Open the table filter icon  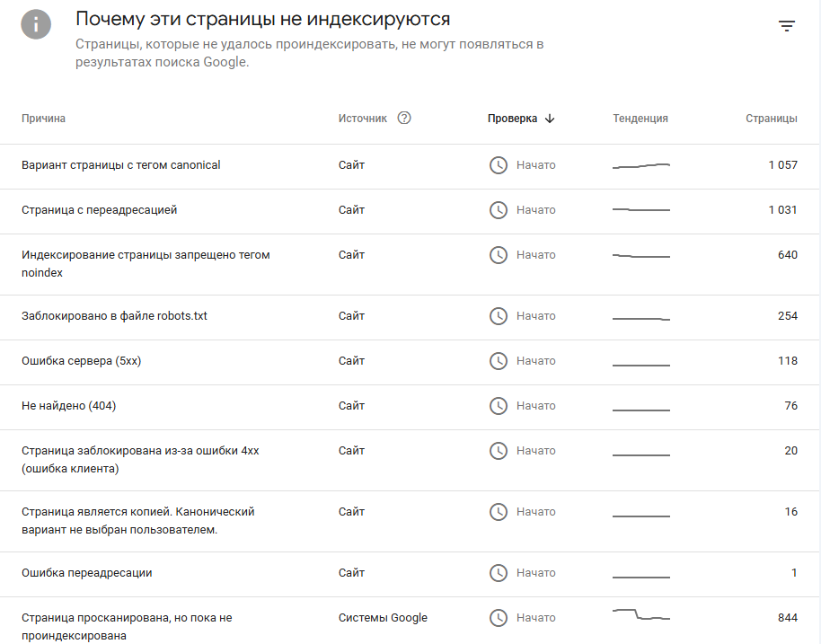(x=787, y=26)
